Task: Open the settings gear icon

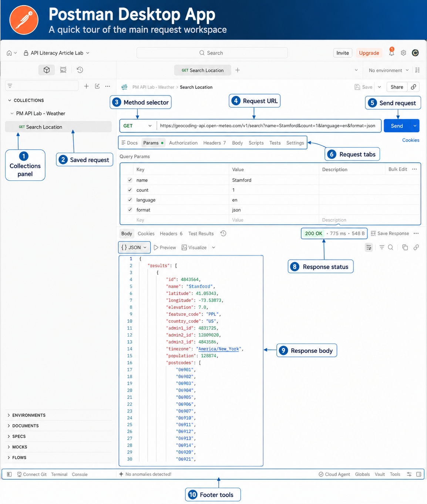Action: pyautogui.click(x=403, y=53)
